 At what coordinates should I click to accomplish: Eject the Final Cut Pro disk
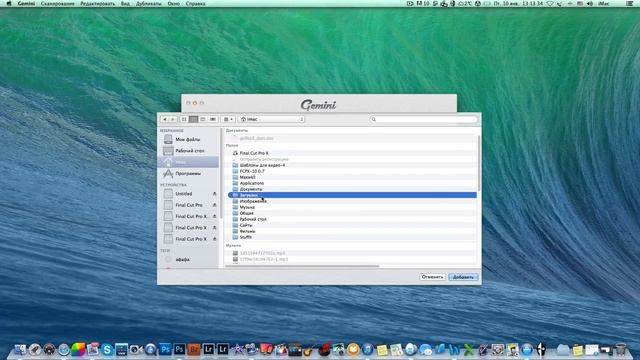coord(214,205)
